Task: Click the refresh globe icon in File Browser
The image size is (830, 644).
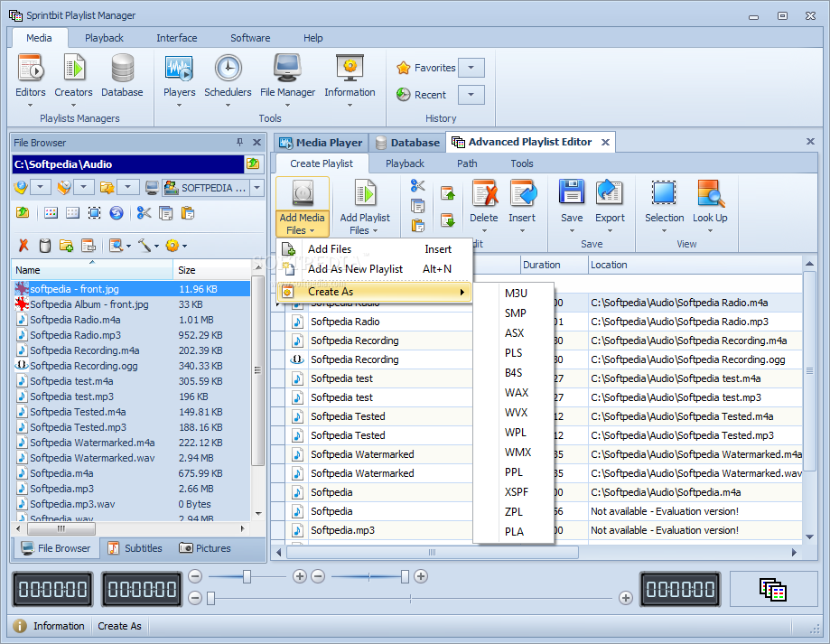Action: click(x=117, y=213)
